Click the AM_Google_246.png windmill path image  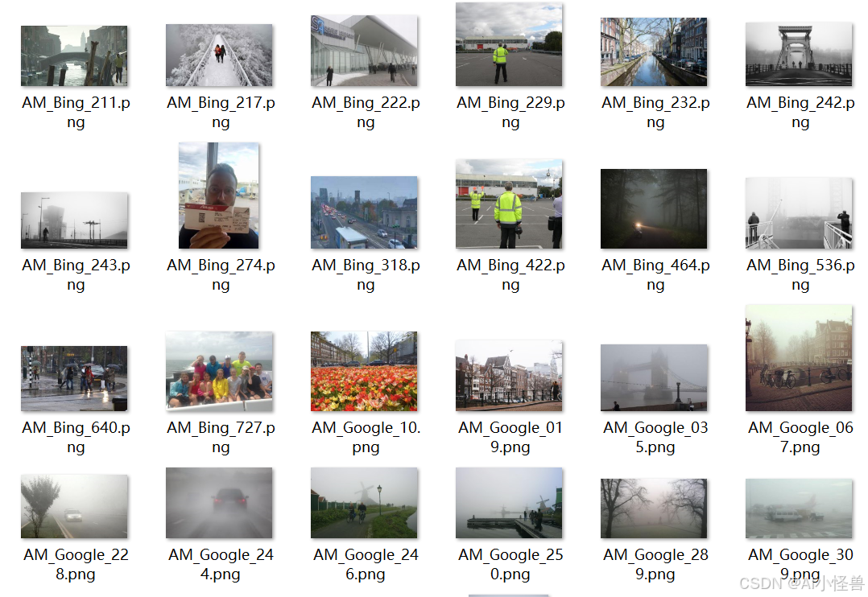(x=364, y=503)
